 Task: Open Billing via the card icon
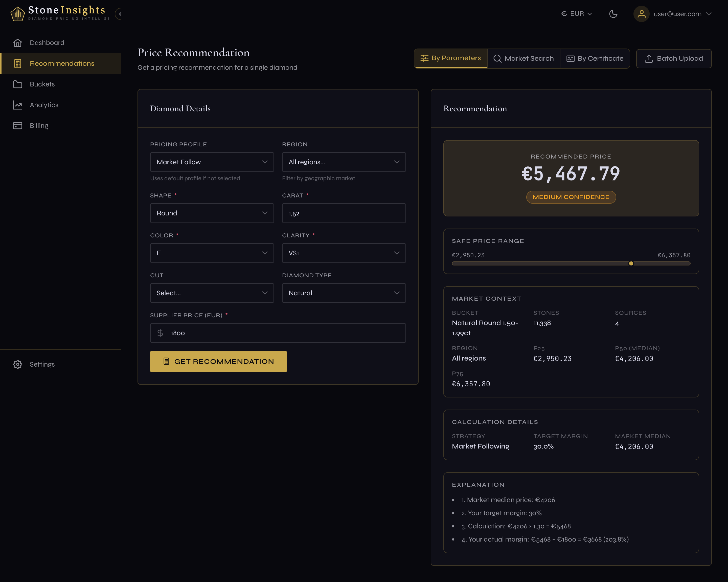click(17, 125)
